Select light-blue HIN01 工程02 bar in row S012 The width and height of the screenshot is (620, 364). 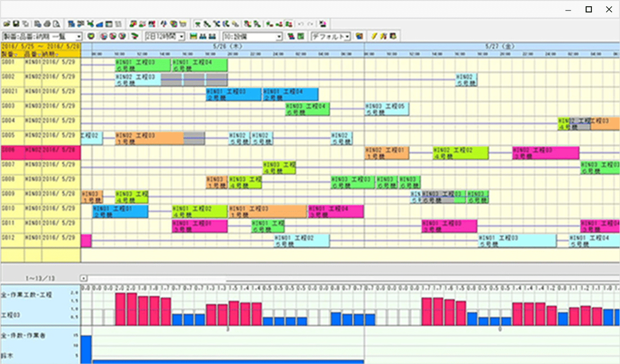[x=301, y=241]
